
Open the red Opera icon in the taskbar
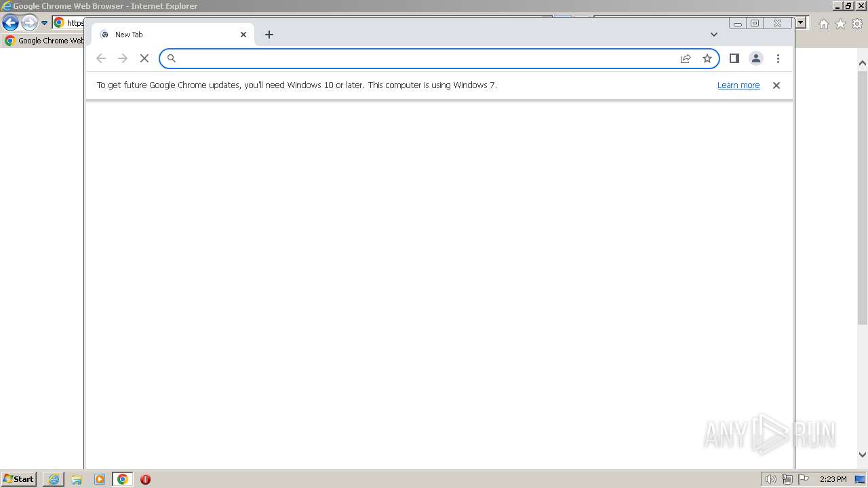145,479
